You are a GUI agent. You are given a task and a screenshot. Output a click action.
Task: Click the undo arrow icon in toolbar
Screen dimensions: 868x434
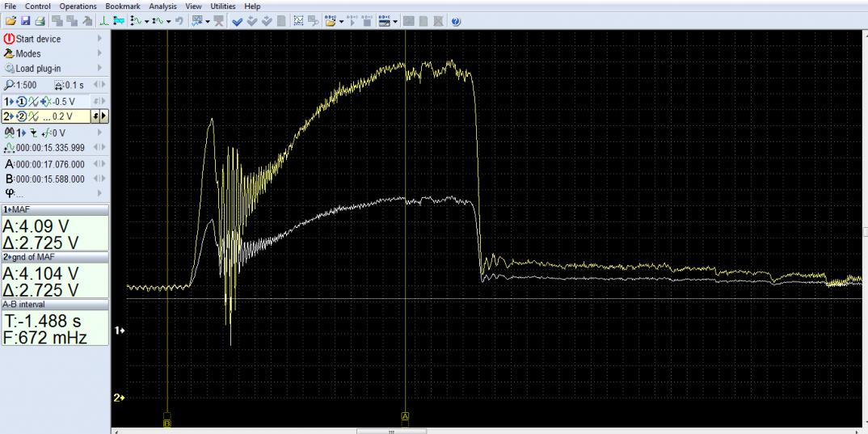click(177, 21)
